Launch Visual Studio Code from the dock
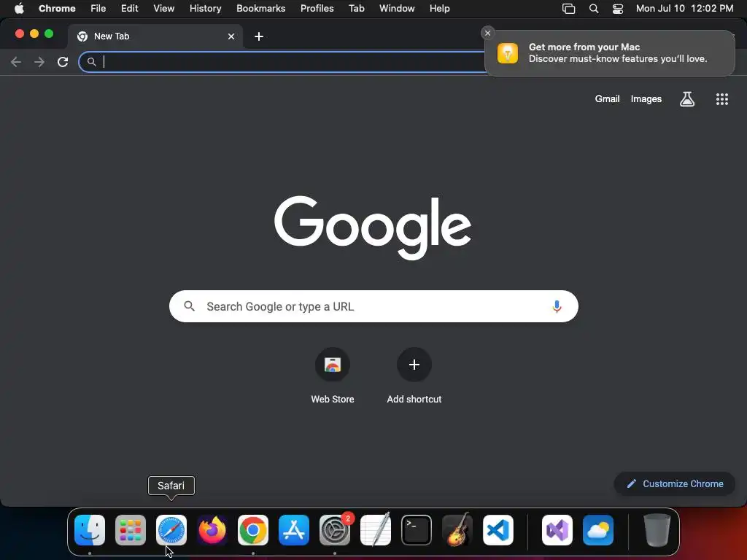 (498, 530)
